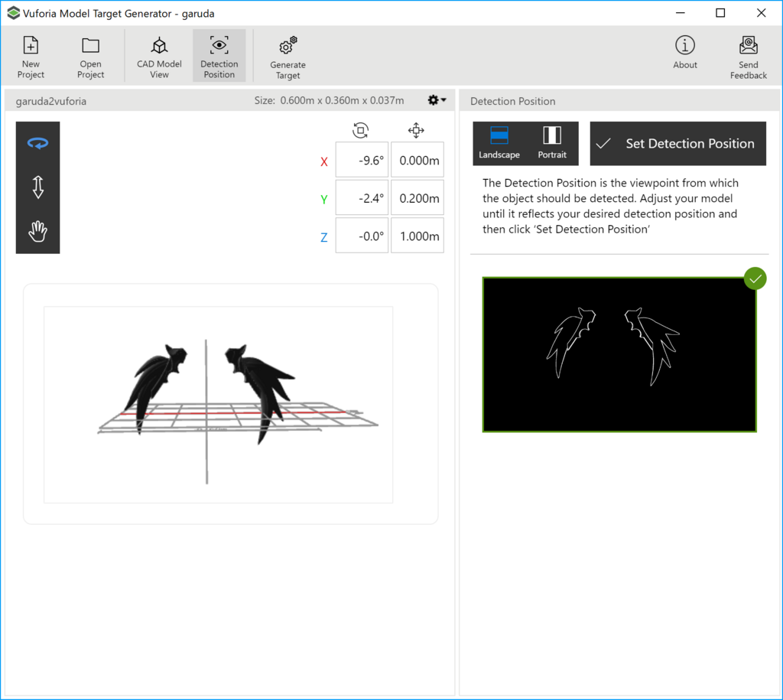Click the 3D model viewport
The height and width of the screenshot is (700, 783).
(218, 405)
